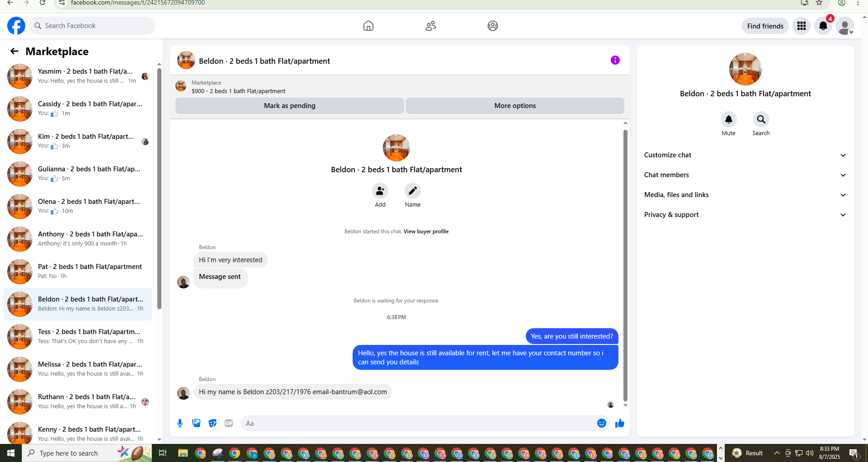
Task: Reload the page in the browser
Action: click(x=42, y=3)
